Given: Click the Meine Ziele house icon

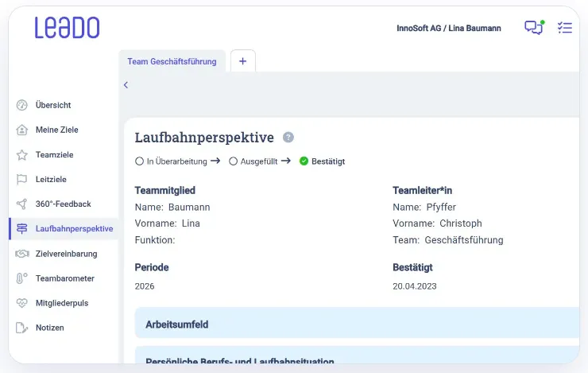Looking at the screenshot, I should click(21, 130).
